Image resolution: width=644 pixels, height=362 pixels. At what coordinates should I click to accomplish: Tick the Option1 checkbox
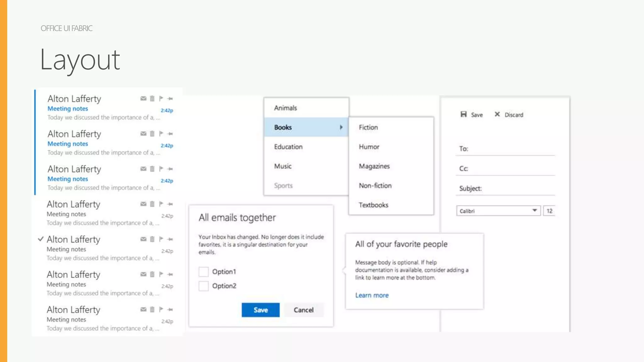point(203,271)
